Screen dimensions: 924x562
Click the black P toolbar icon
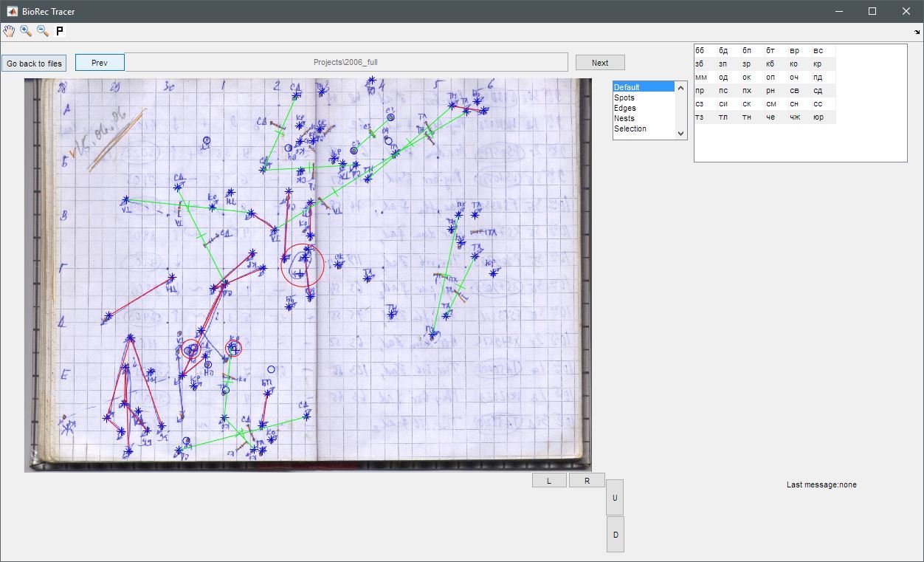60,31
